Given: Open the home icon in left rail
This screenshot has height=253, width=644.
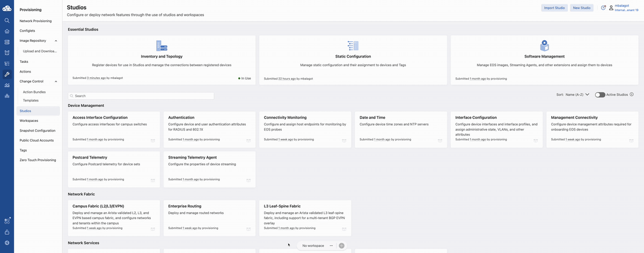Looking at the screenshot, I should tap(7, 31).
